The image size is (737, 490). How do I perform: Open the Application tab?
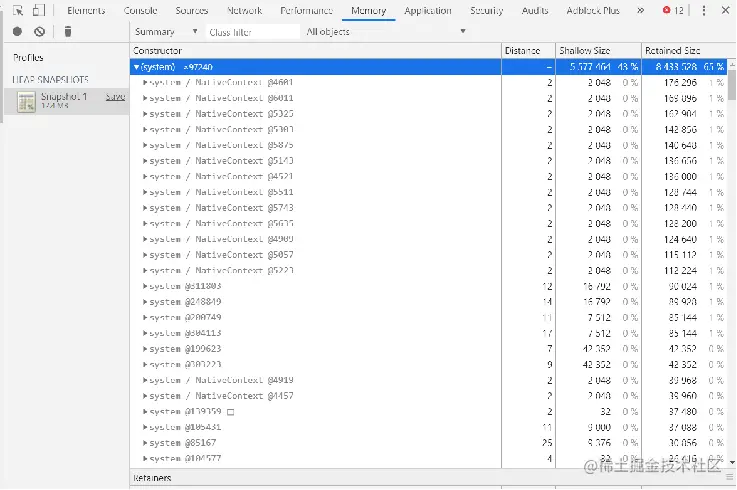(x=428, y=10)
